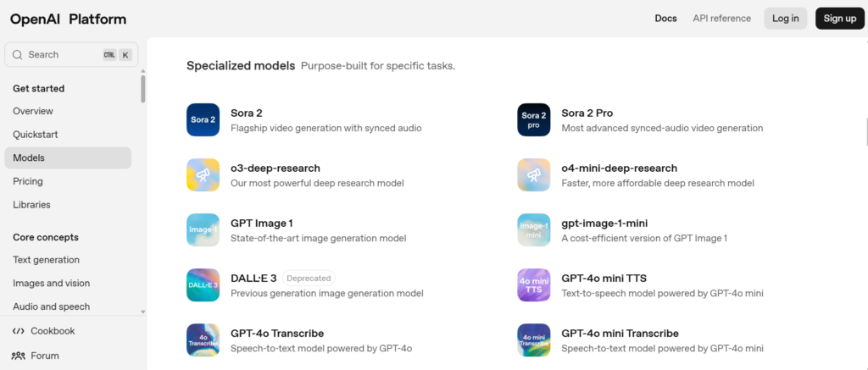Switch to the API reference tab
This screenshot has height=370, width=868.
[x=721, y=19]
